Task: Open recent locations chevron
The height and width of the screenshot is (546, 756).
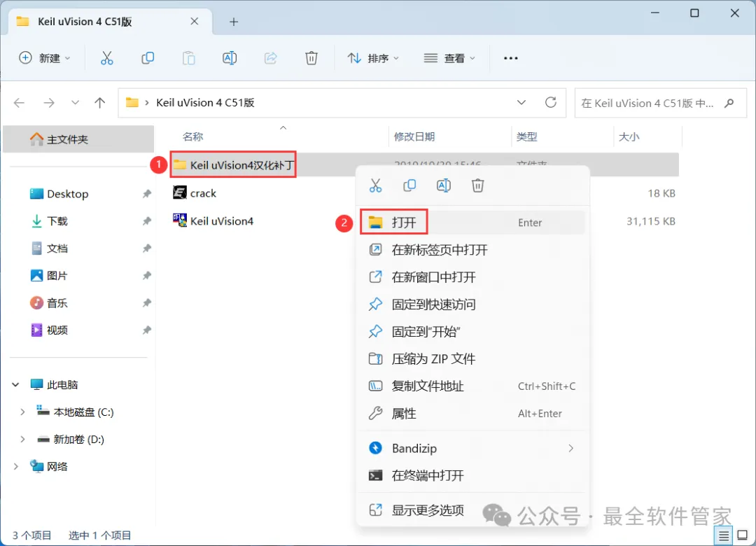Action: (x=75, y=103)
